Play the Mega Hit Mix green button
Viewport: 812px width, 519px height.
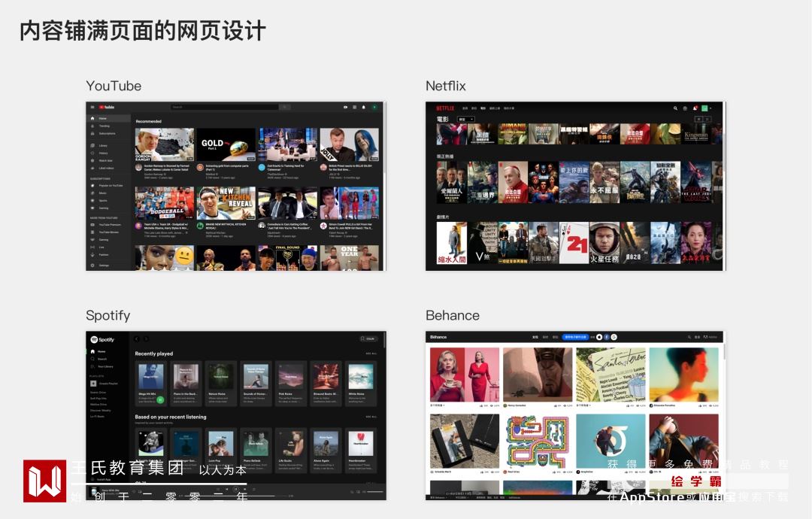pyautogui.click(x=160, y=400)
